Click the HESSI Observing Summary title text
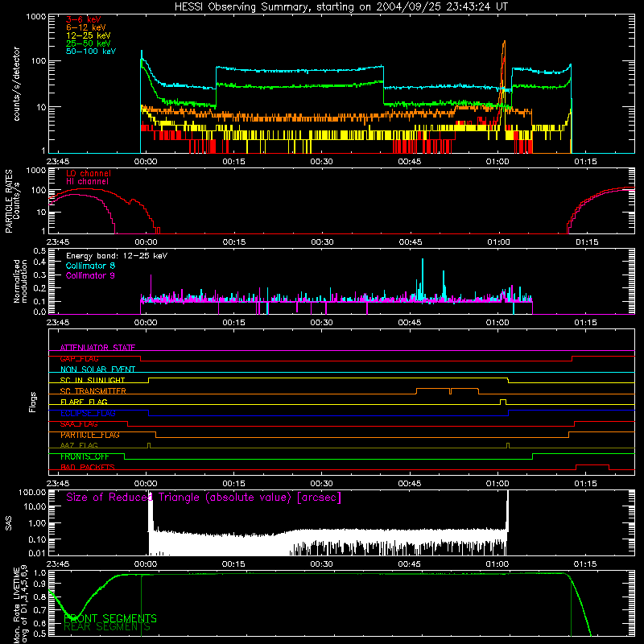This screenshot has height=644, width=644. pyautogui.click(x=341, y=7)
